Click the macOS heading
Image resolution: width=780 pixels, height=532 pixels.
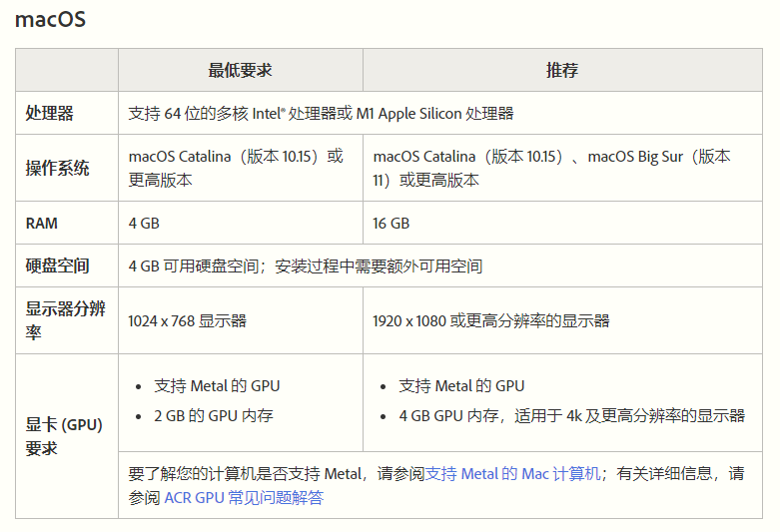coord(50,19)
